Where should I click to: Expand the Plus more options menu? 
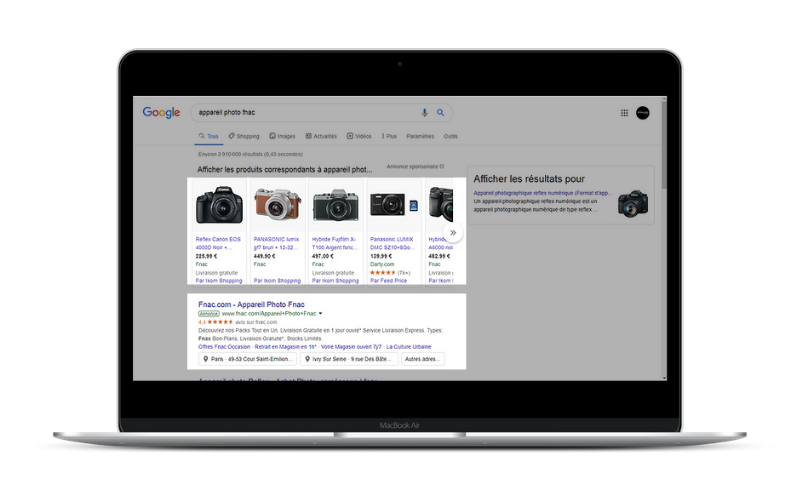(x=389, y=136)
